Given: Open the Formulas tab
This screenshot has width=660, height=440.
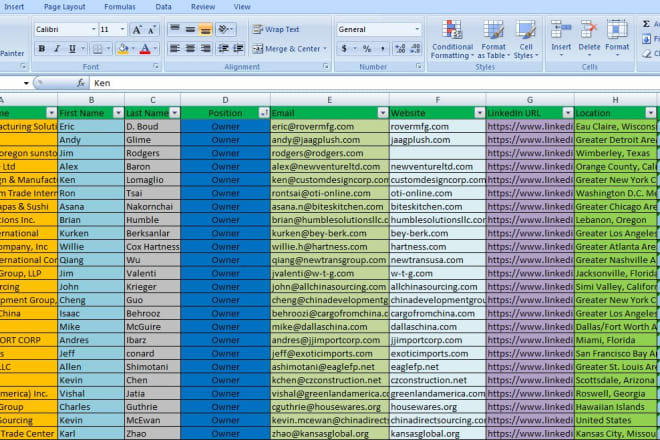Looking at the screenshot, I should 120,7.
